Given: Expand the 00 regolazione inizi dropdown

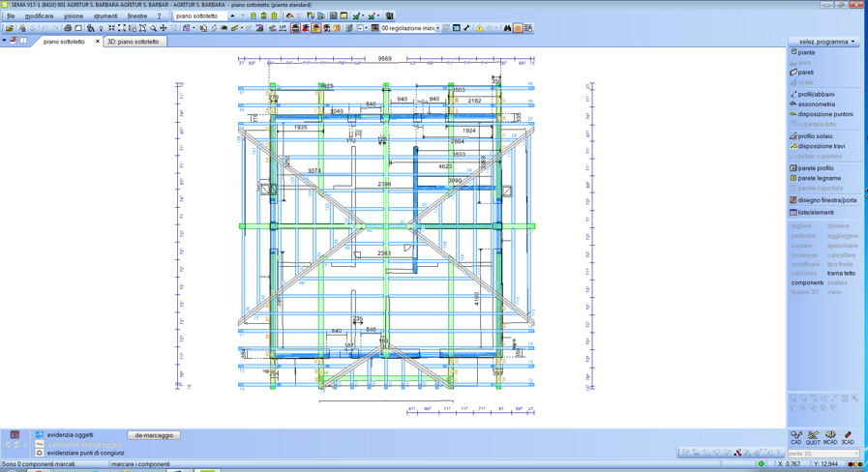Looking at the screenshot, I should [x=437, y=28].
